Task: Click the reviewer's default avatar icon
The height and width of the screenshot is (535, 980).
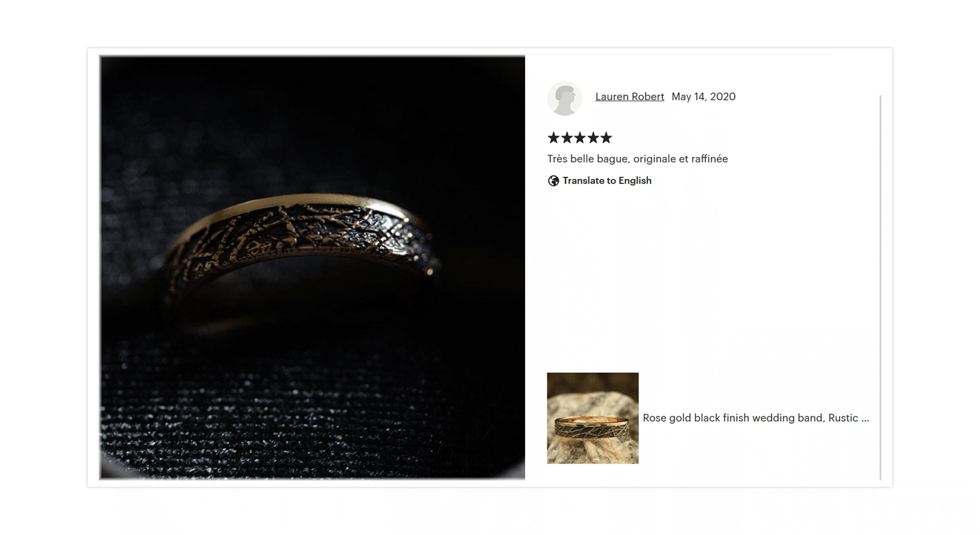Action: point(565,98)
